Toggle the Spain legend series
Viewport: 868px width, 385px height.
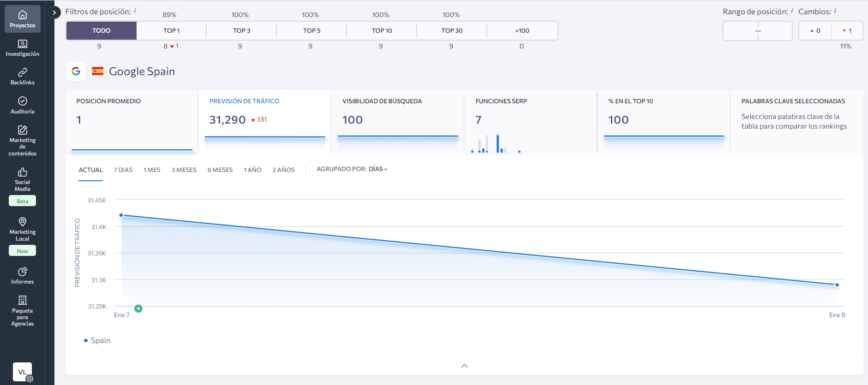[97, 340]
